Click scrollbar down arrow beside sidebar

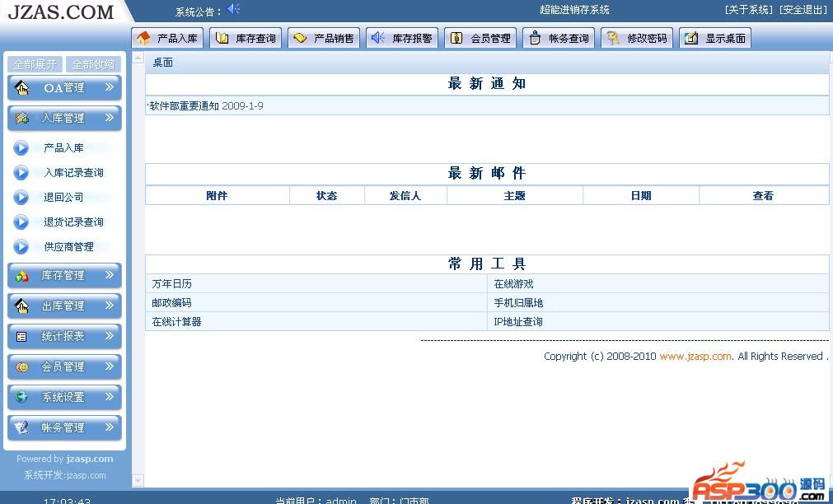click(138, 481)
